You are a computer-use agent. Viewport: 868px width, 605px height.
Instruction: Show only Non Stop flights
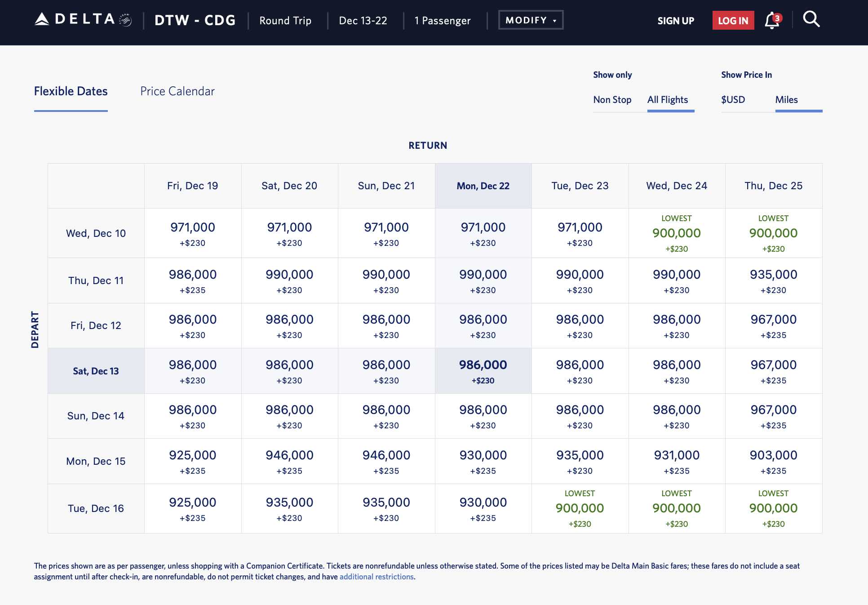pos(612,100)
